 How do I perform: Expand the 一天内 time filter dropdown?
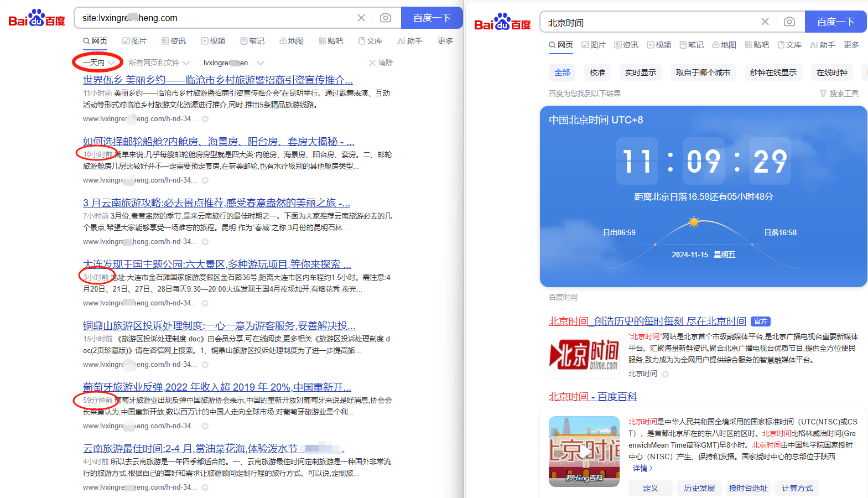point(98,63)
